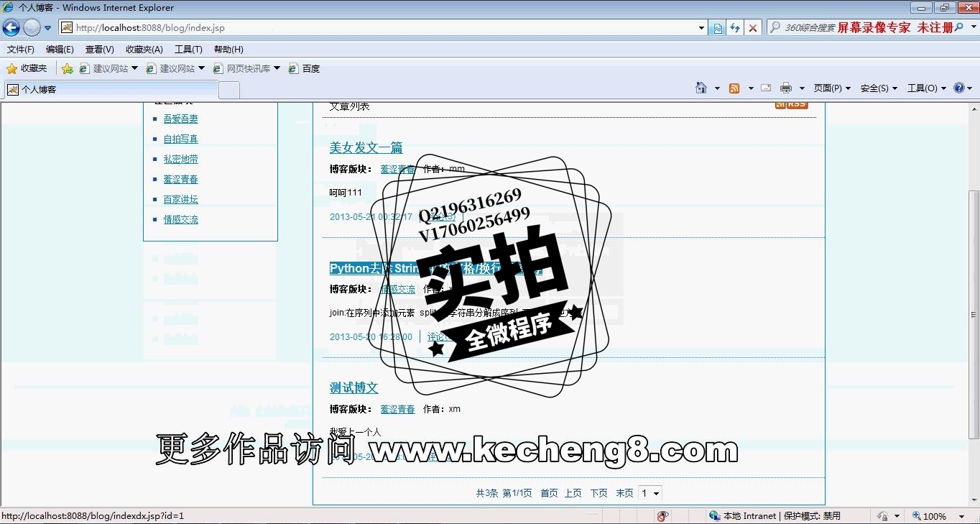Click scrollbar down arrow at page bottom

pyautogui.click(x=974, y=500)
